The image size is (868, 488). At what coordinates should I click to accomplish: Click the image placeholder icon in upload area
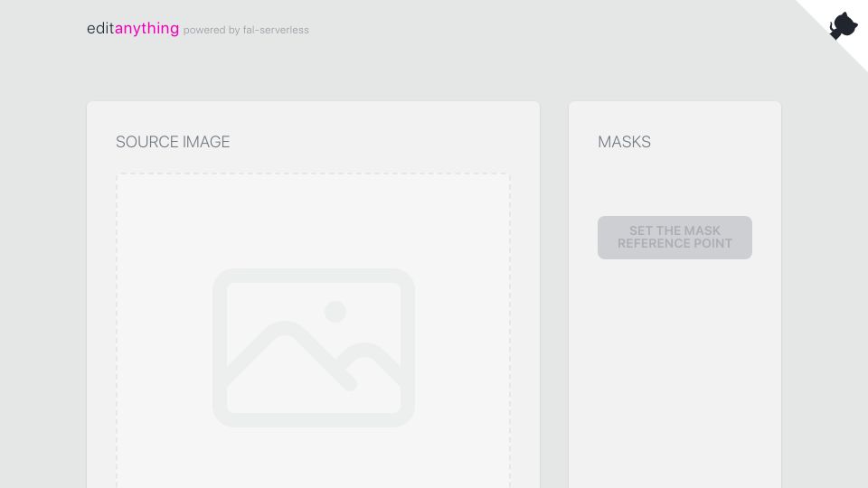[314, 347]
